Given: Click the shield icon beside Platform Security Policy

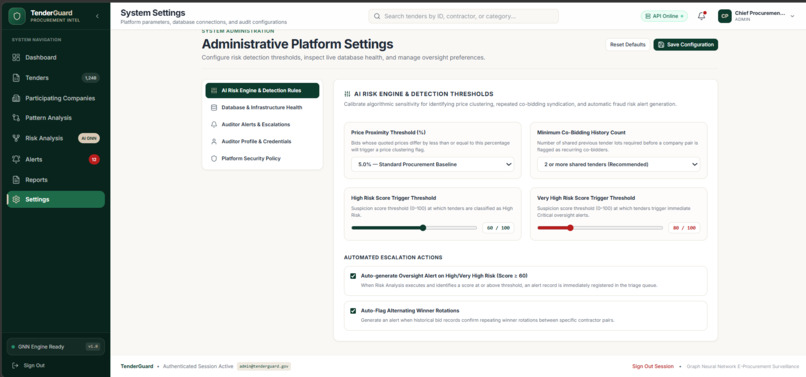Looking at the screenshot, I should click(x=214, y=158).
